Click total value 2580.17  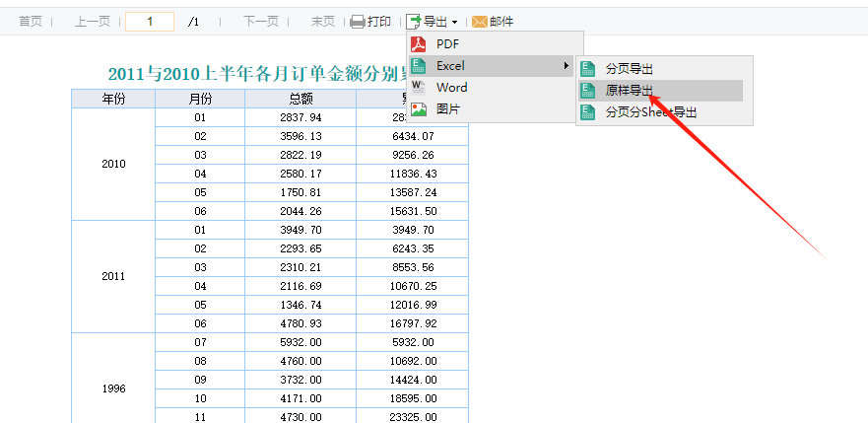(x=300, y=174)
